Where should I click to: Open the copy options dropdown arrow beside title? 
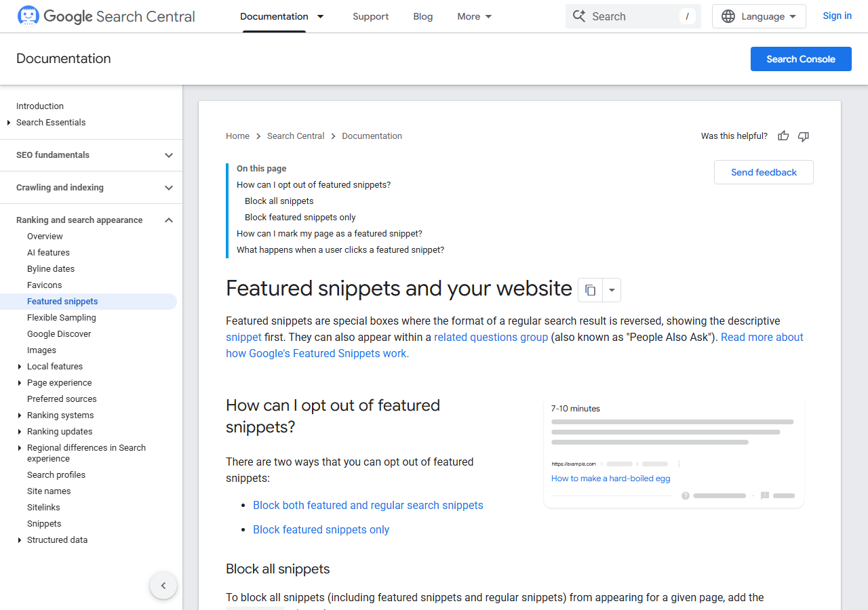click(x=612, y=290)
